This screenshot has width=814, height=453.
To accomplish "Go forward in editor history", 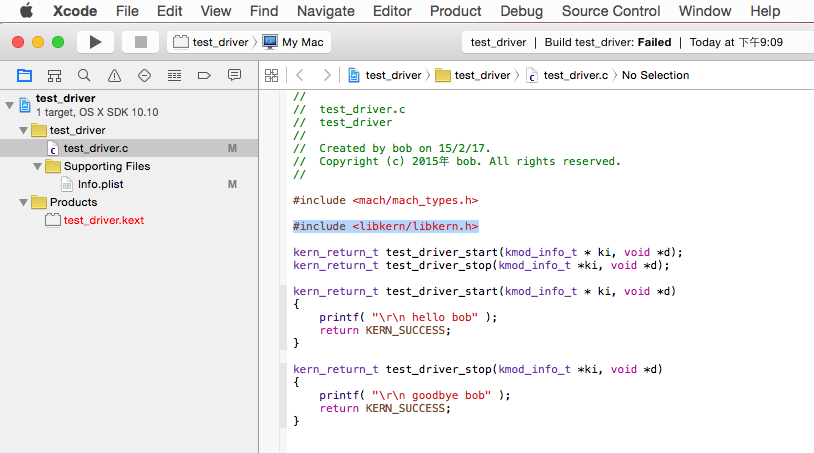I will 327,75.
